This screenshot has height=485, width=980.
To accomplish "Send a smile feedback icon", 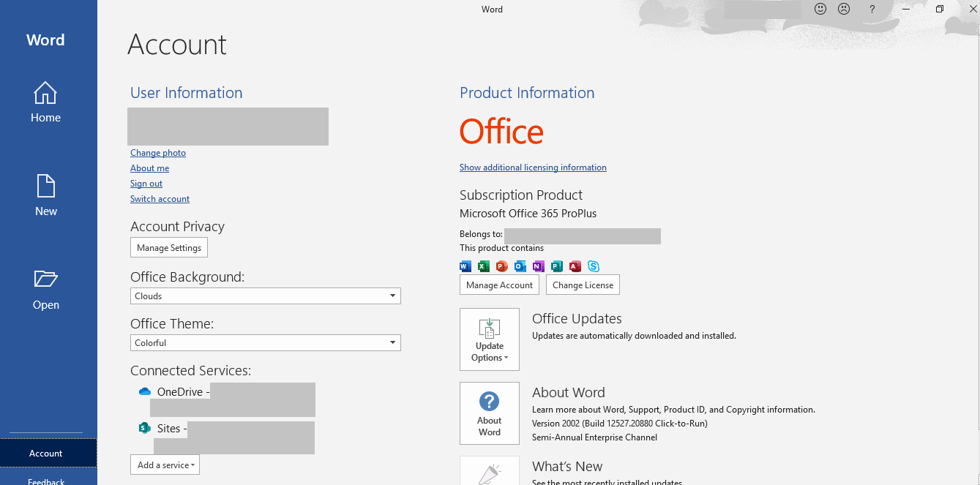I will pos(820,9).
